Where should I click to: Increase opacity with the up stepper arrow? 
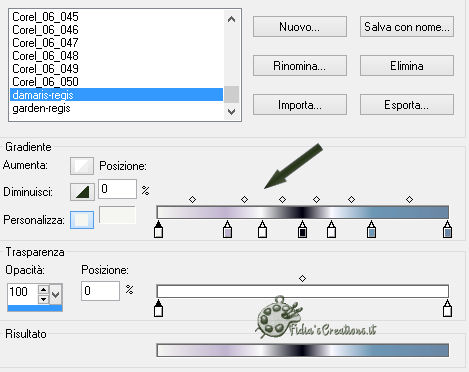[x=43, y=289]
